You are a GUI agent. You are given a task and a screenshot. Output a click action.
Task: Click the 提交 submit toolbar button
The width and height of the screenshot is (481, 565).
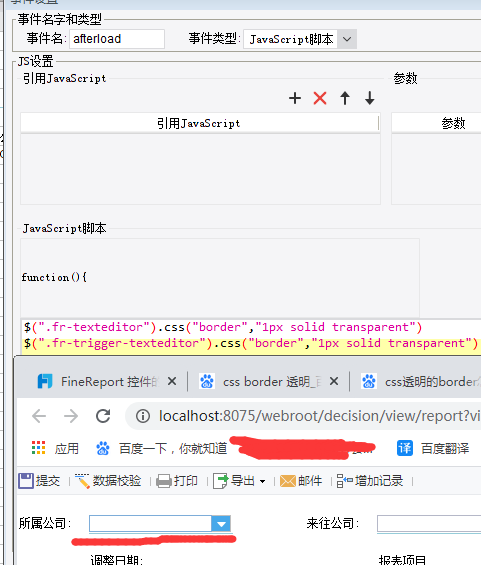coord(39,481)
